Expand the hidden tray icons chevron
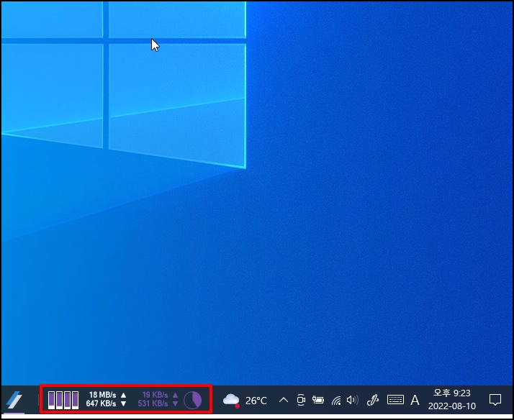Image resolution: width=514 pixels, height=420 pixels. (x=284, y=400)
